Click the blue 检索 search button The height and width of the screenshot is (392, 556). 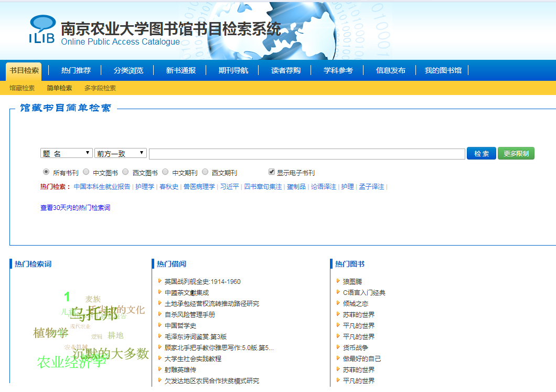click(x=481, y=153)
